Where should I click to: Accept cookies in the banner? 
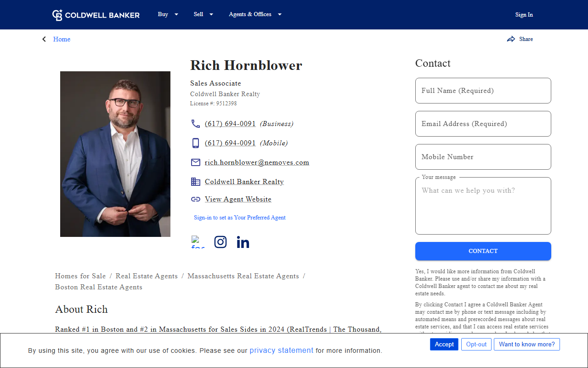[x=444, y=344]
